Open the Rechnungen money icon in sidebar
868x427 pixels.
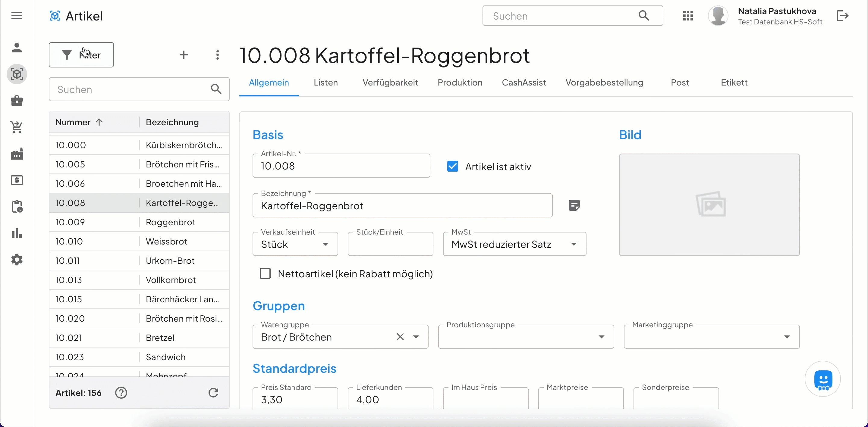pyautogui.click(x=17, y=180)
